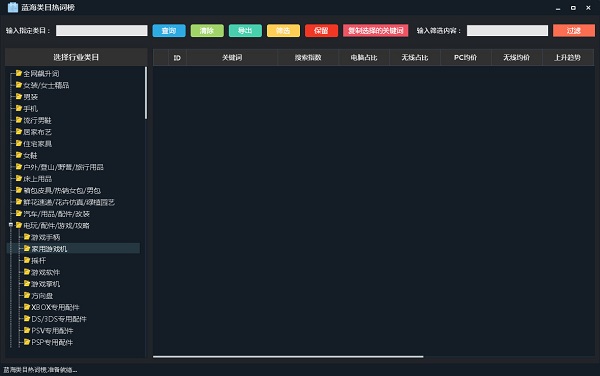The width and height of the screenshot is (600, 376).
Task: Click the folder icon next to 方向盘
Action: click(x=27, y=295)
